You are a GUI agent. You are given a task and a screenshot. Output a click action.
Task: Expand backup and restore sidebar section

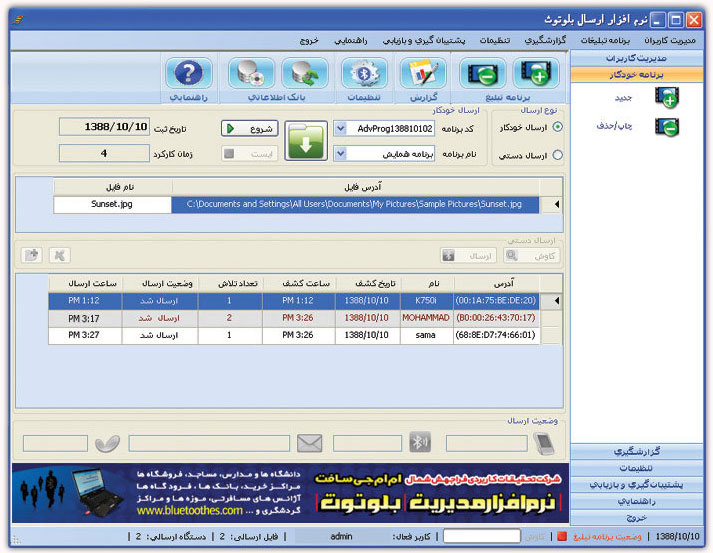[x=636, y=484]
